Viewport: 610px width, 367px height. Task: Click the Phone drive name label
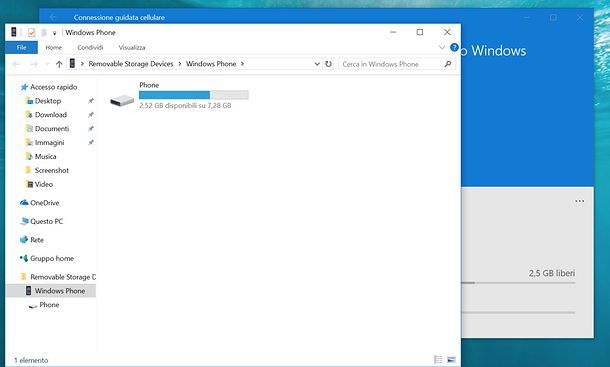pyautogui.click(x=149, y=85)
